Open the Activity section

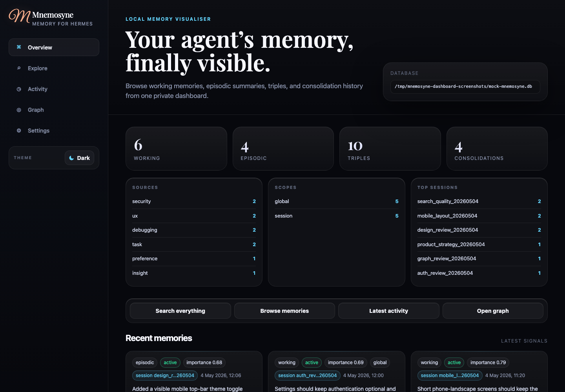coord(54,89)
